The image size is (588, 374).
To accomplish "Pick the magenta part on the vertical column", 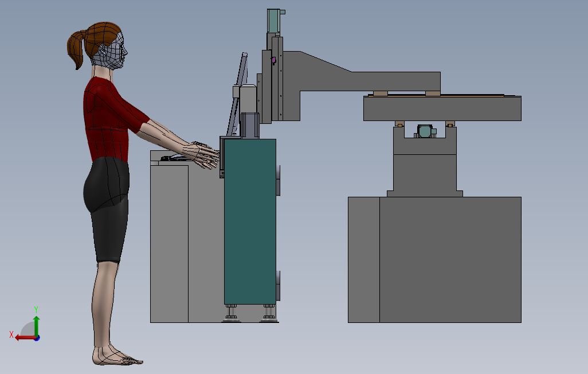I will (273, 60).
